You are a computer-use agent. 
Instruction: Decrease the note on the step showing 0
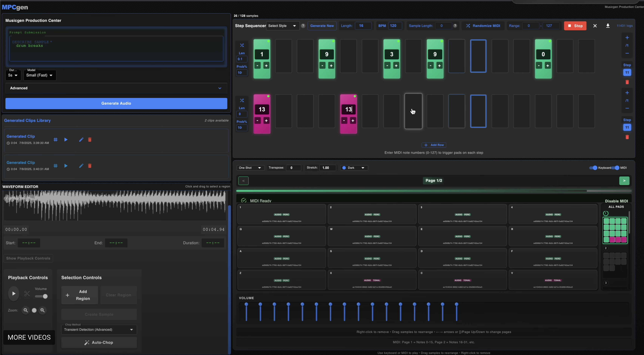tap(539, 66)
